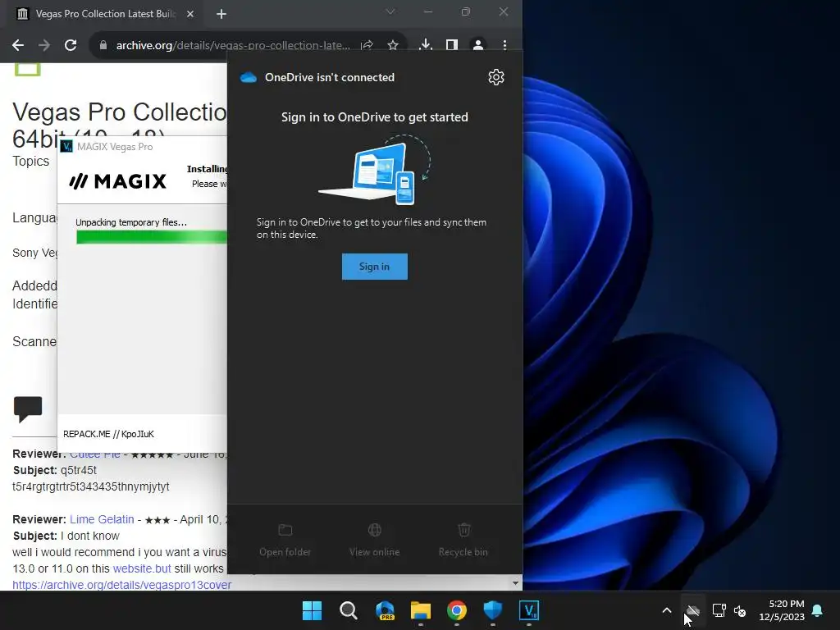Open website.but link in review
840x630 pixels.
tap(142, 568)
